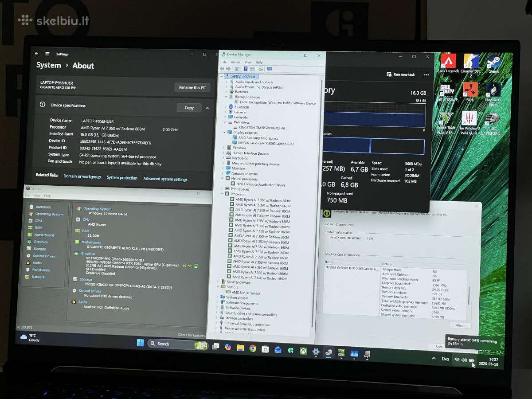Click Rename this PC button
Image resolution: width=532 pixels, height=399 pixels.
pos(192,87)
